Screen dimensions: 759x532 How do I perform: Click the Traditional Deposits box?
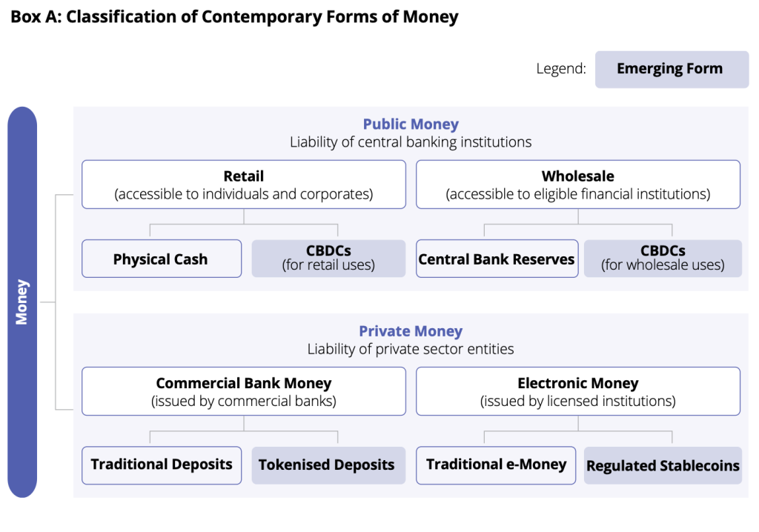point(161,465)
